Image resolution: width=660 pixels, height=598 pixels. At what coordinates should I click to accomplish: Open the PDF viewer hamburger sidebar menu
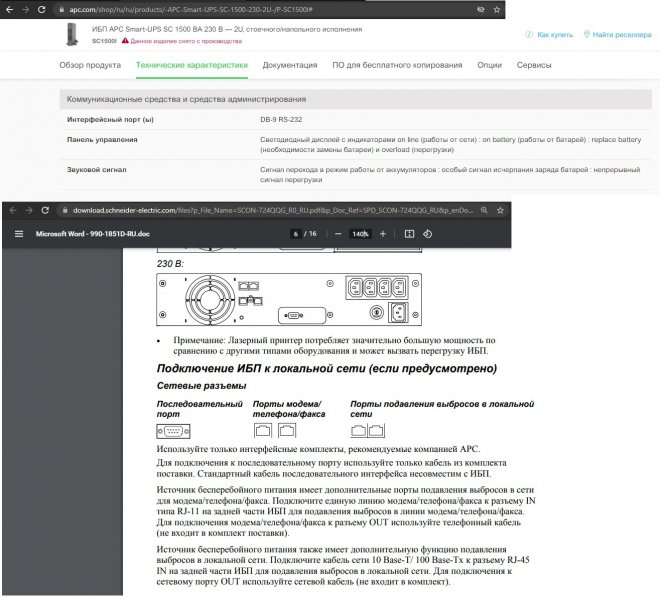(x=19, y=234)
